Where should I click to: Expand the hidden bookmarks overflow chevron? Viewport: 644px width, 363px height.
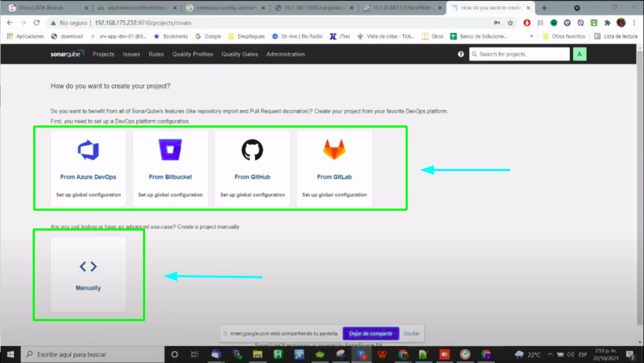[x=531, y=36]
